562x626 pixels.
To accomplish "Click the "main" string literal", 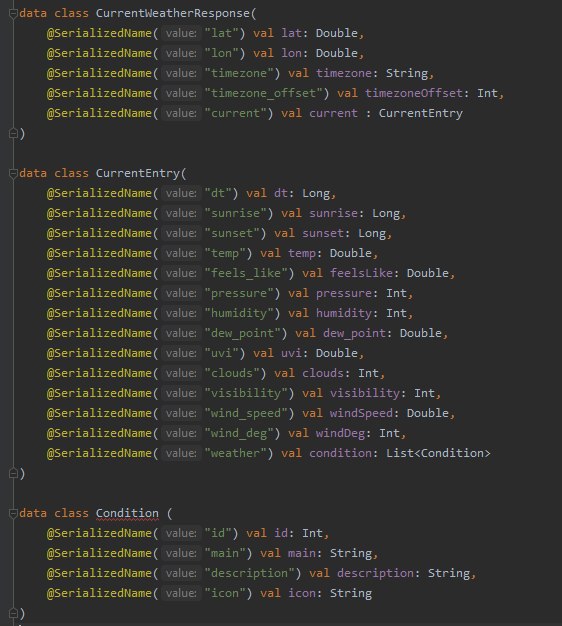I will pyautogui.click(x=225, y=553).
